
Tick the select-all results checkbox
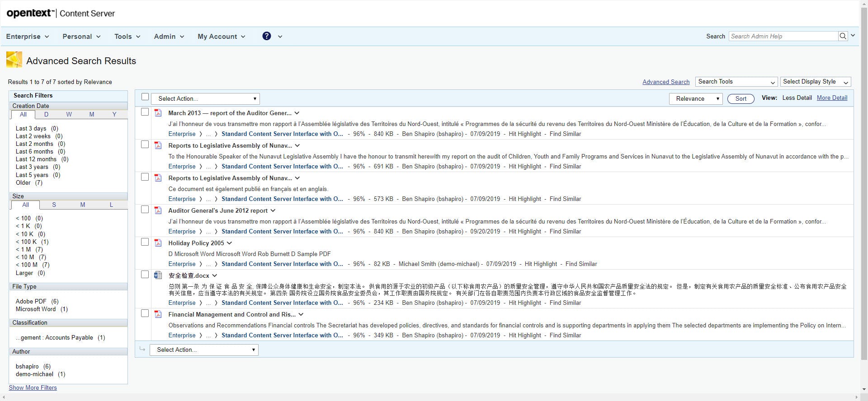click(x=145, y=97)
